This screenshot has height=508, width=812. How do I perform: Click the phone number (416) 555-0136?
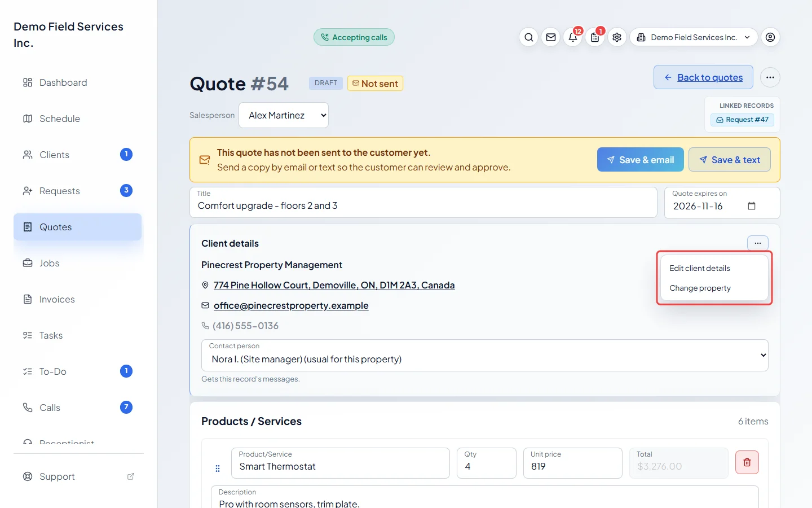point(245,326)
